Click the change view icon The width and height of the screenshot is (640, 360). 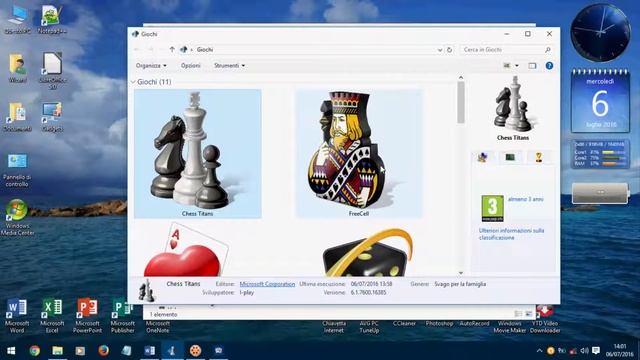point(507,65)
